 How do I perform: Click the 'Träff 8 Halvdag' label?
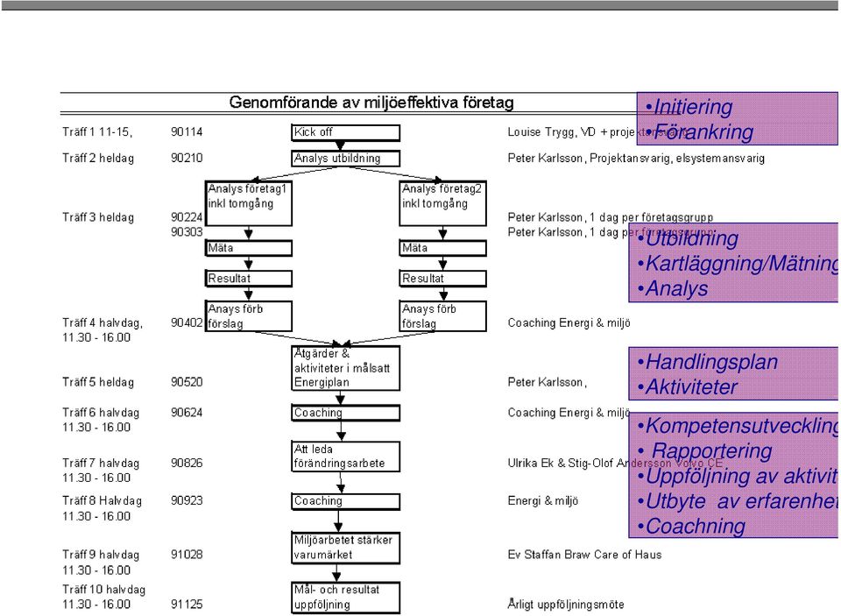tap(102, 500)
